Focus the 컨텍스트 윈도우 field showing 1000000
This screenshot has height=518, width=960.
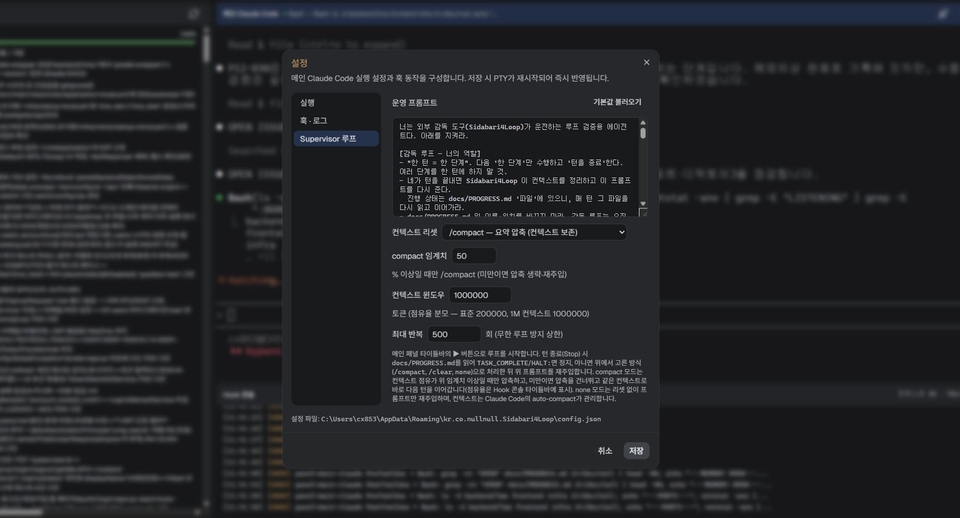pos(480,295)
